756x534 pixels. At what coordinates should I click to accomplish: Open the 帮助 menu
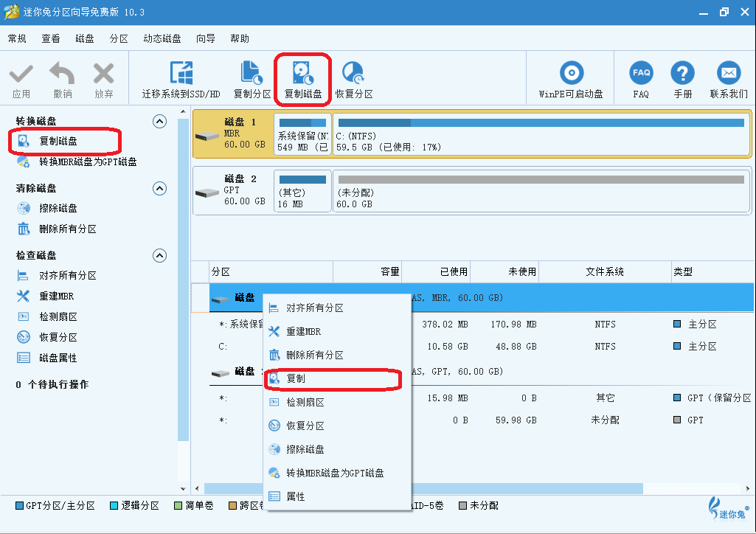click(240, 38)
